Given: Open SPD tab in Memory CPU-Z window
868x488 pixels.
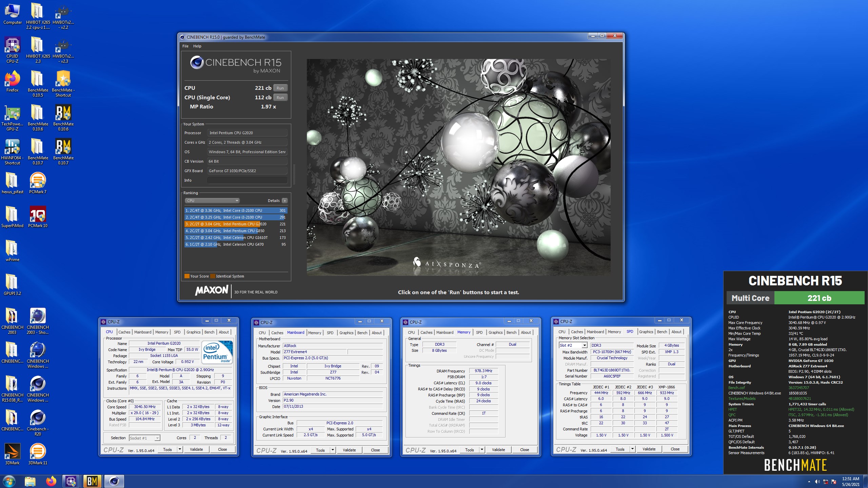Looking at the screenshot, I should [x=479, y=332].
